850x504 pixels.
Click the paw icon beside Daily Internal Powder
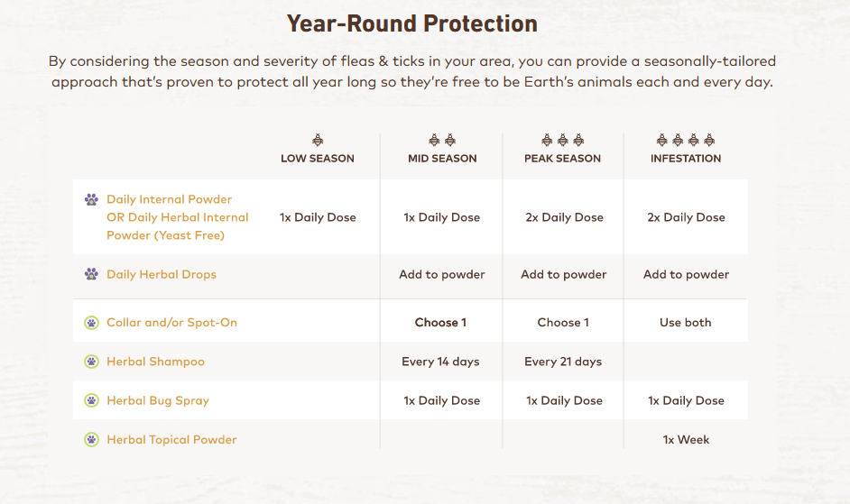91,199
